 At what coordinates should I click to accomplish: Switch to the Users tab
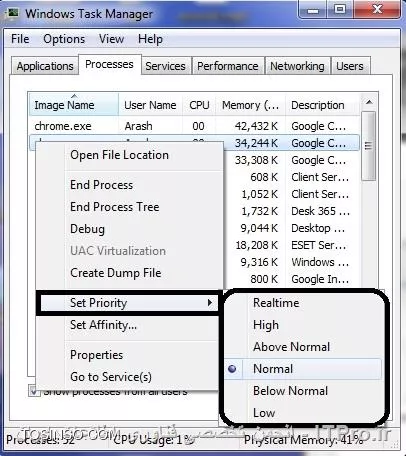350,66
